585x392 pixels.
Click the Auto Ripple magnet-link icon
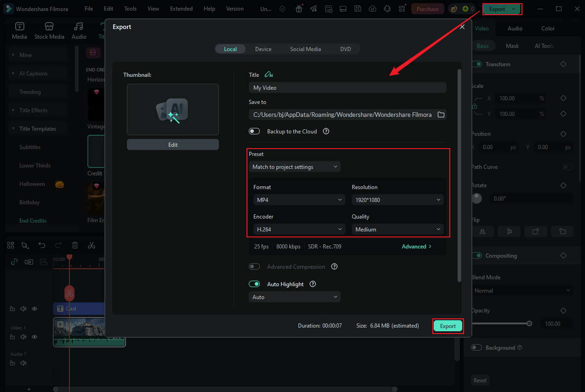(x=14, y=261)
